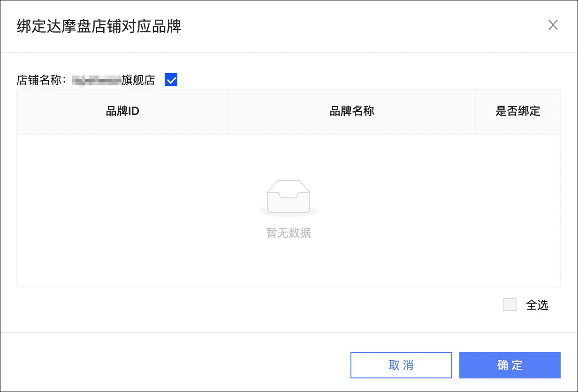The width and height of the screenshot is (578, 392).
Task: Tick the 全选 select-all checkbox
Action: (x=510, y=305)
